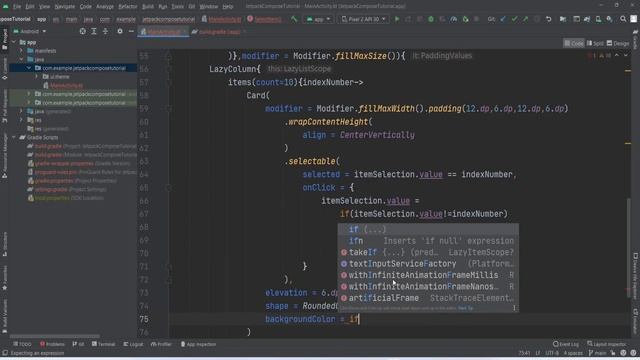Expand the ui.theme package
Image resolution: width=640 pixels, height=360 pixels.
(x=36, y=76)
